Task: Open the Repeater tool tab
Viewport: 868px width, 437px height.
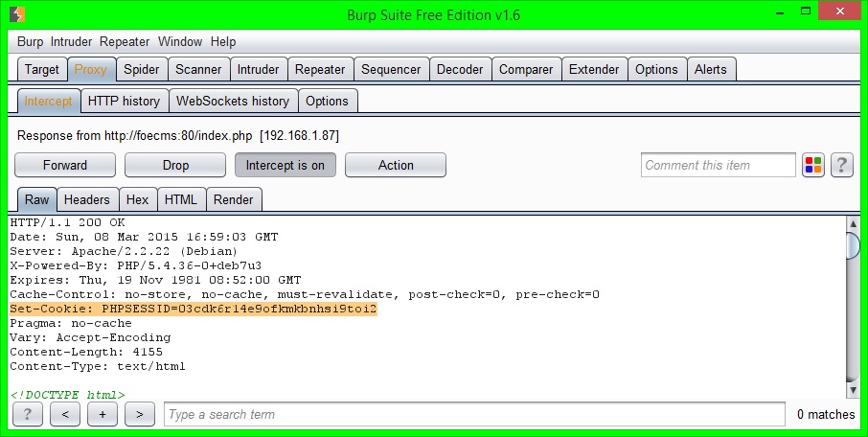Action: coord(320,70)
